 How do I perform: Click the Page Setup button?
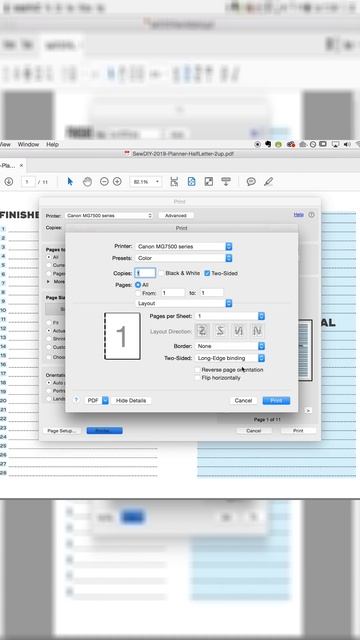coord(61,431)
